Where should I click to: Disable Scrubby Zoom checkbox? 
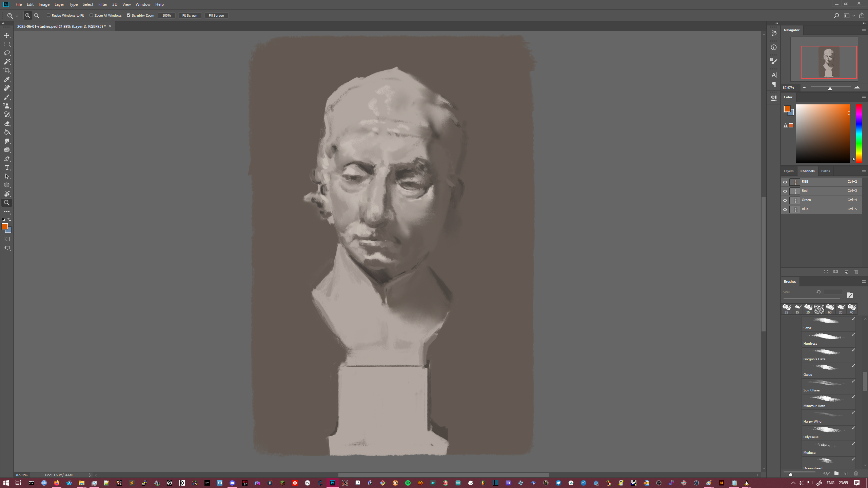coord(129,15)
